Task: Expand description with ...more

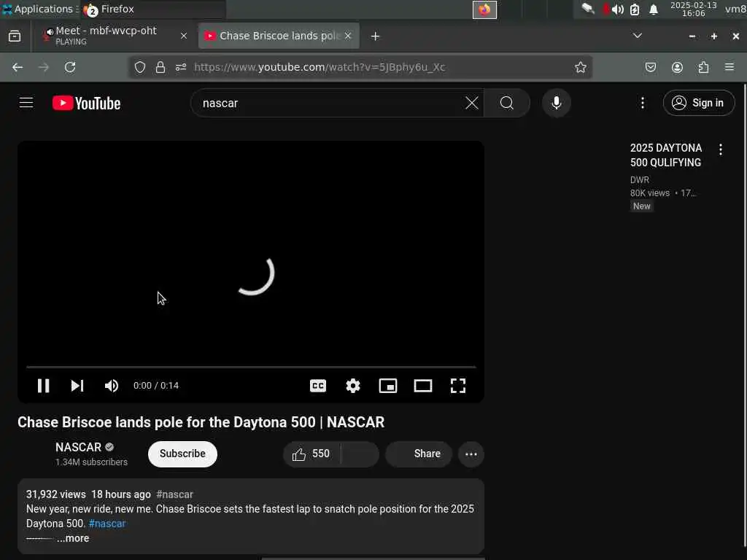Action: tap(73, 538)
